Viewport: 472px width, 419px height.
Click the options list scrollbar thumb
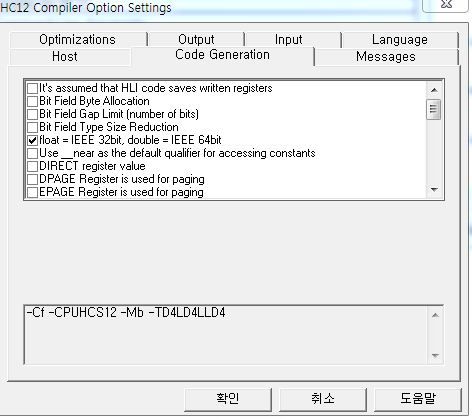[x=434, y=109]
